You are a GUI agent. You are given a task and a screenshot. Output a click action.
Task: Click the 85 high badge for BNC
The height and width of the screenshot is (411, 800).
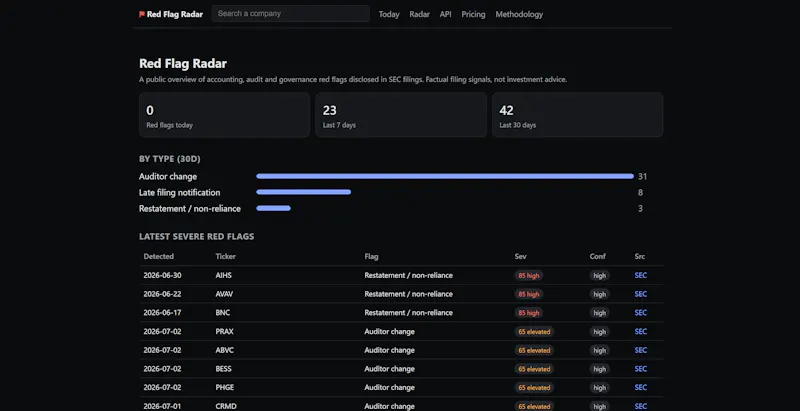pos(529,313)
